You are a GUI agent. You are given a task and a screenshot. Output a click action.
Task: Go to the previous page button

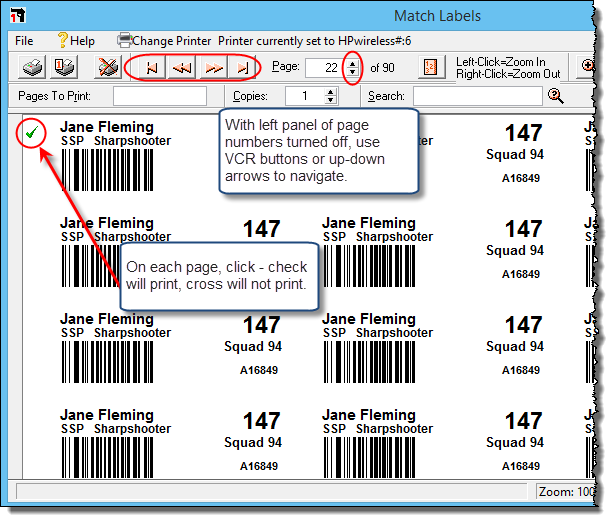pyautogui.click(x=182, y=67)
